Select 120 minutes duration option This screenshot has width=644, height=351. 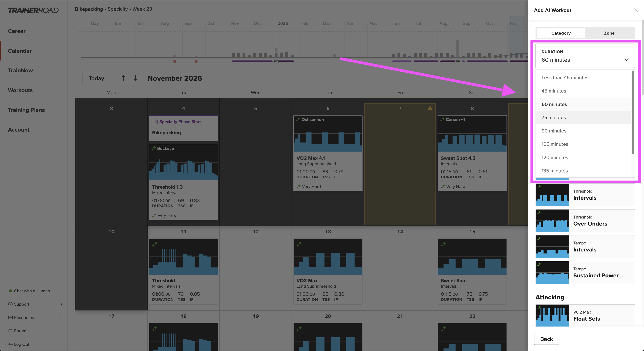(583, 157)
